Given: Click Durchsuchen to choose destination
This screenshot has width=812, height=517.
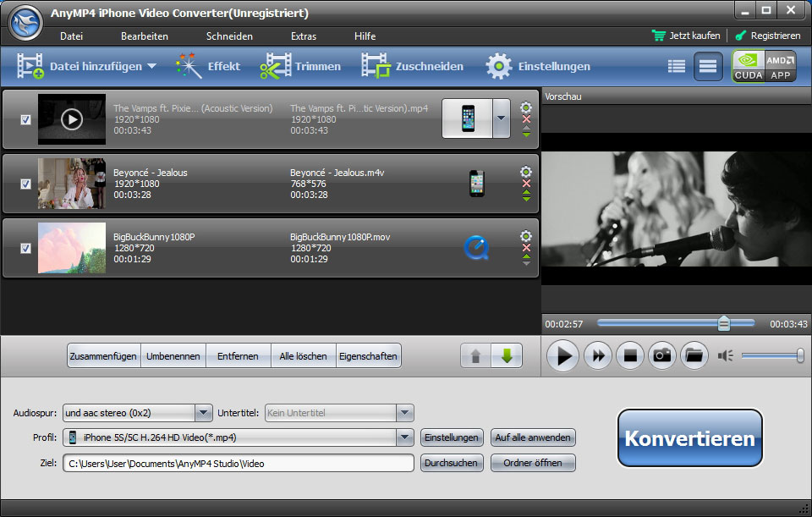Looking at the screenshot, I should [x=452, y=463].
